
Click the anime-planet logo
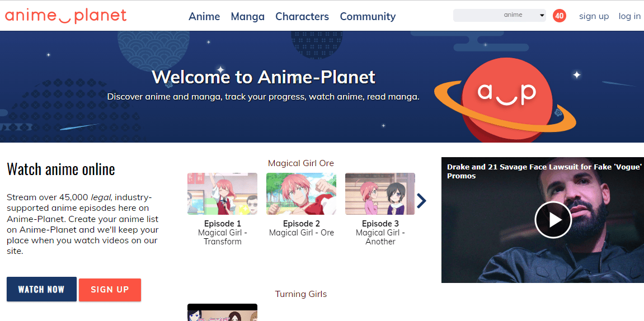tap(65, 16)
